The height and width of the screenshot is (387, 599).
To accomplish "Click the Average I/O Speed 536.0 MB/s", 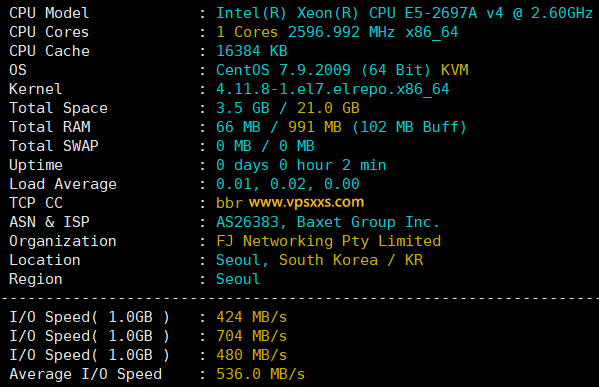I will (x=261, y=374).
